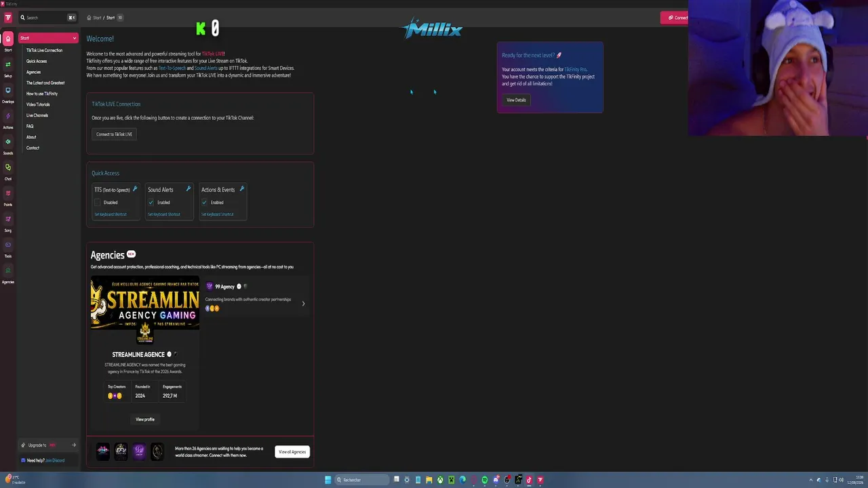Select the EF agency logo thumbnail
The image size is (868, 488).
click(x=121, y=451)
